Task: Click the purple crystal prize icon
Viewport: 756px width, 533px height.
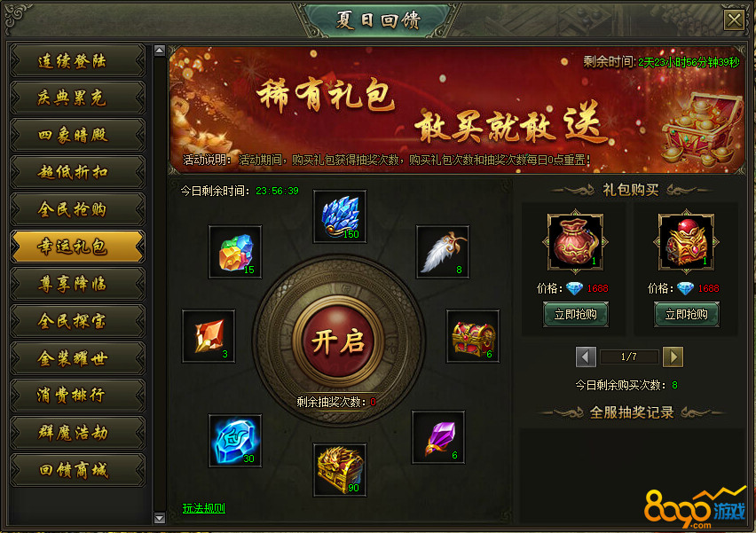Action: point(438,437)
